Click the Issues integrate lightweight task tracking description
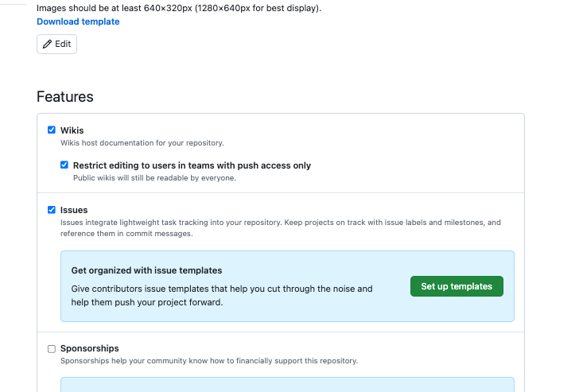The width and height of the screenshot is (583, 392). click(281, 227)
